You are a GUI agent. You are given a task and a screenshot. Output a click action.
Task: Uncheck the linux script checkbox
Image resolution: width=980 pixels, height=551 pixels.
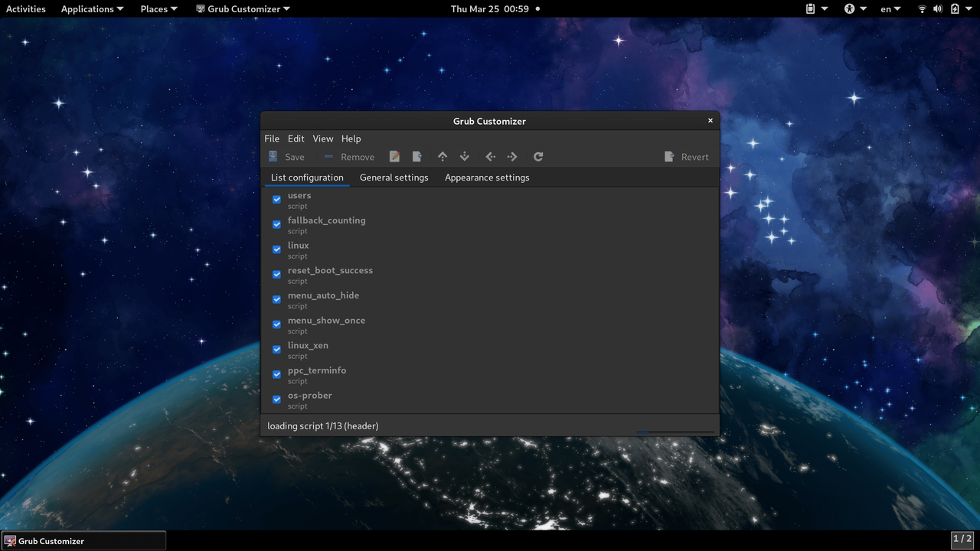tap(277, 249)
